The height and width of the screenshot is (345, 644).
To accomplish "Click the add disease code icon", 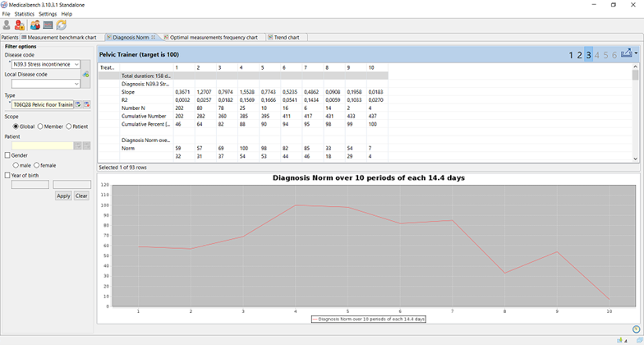I will (85, 74).
